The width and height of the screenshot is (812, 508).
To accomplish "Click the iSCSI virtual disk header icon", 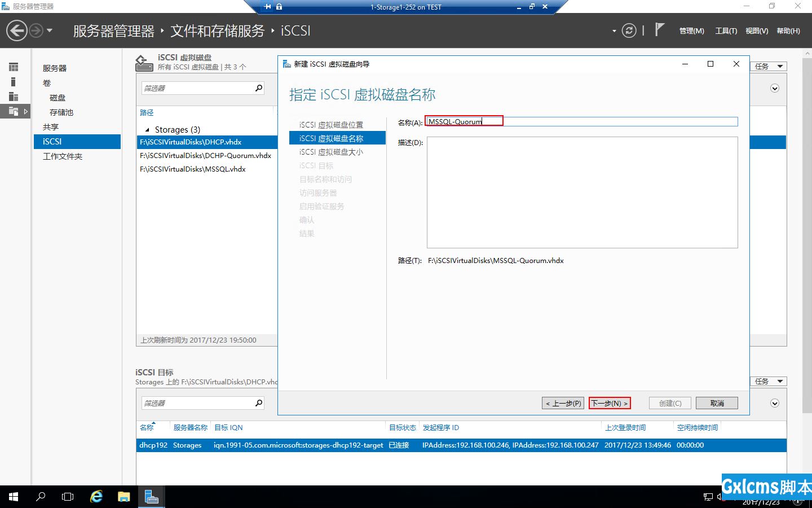I will [144, 63].
